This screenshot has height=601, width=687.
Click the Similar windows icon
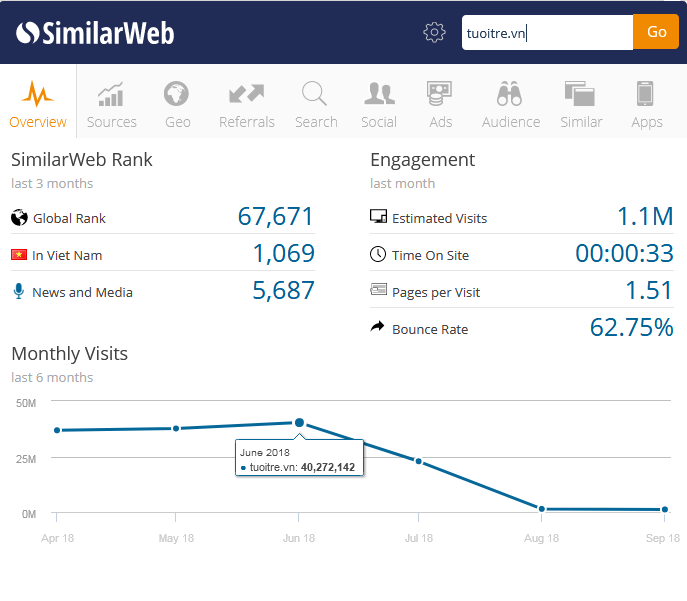pos(580,95)
